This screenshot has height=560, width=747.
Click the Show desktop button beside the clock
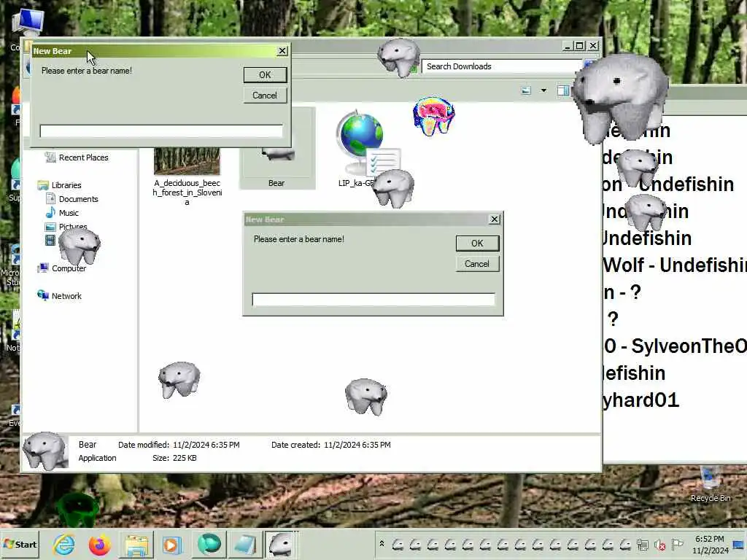click(740, 544)
